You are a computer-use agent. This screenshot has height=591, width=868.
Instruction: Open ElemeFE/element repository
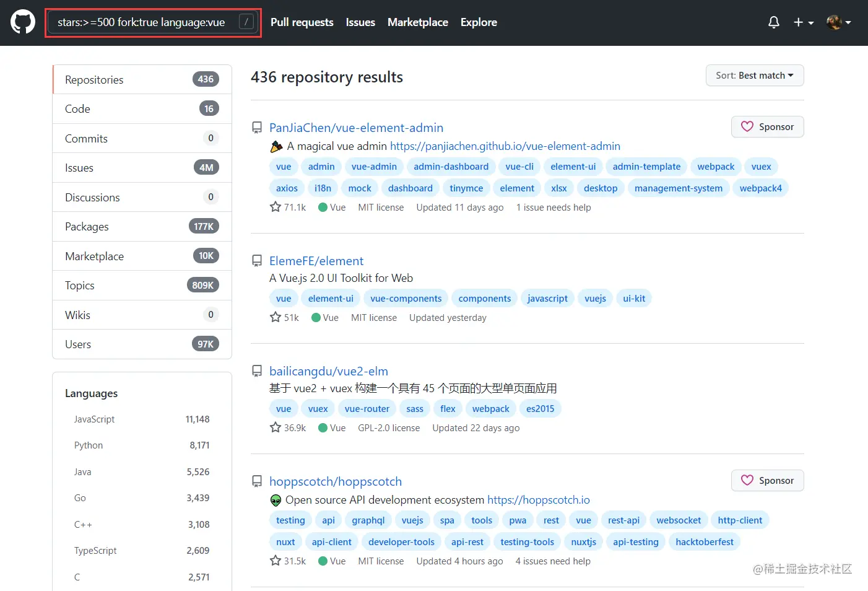pos(316,261)
